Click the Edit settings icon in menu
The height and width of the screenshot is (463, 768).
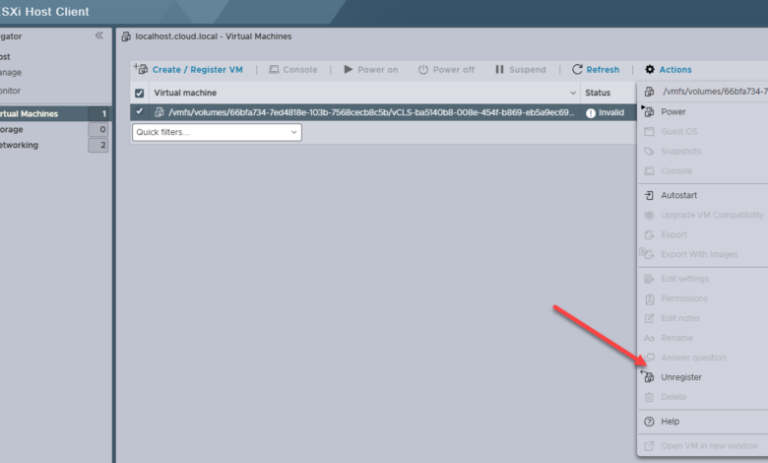(649, 279)
